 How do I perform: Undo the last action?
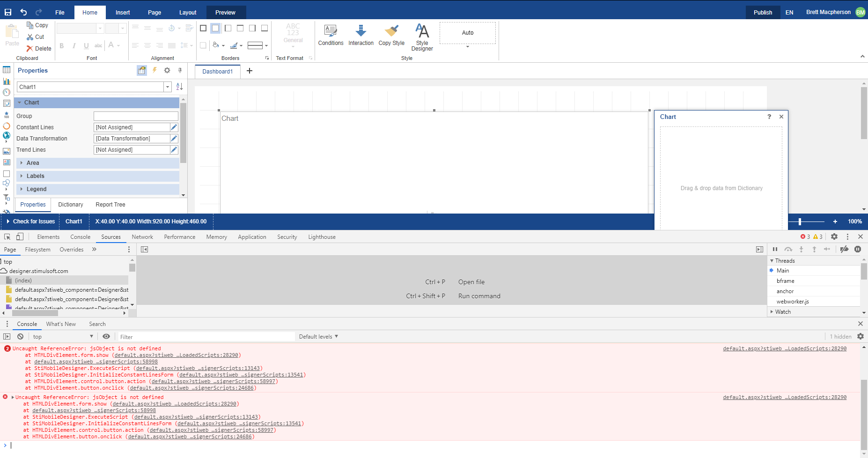click(x=23, y=12)
